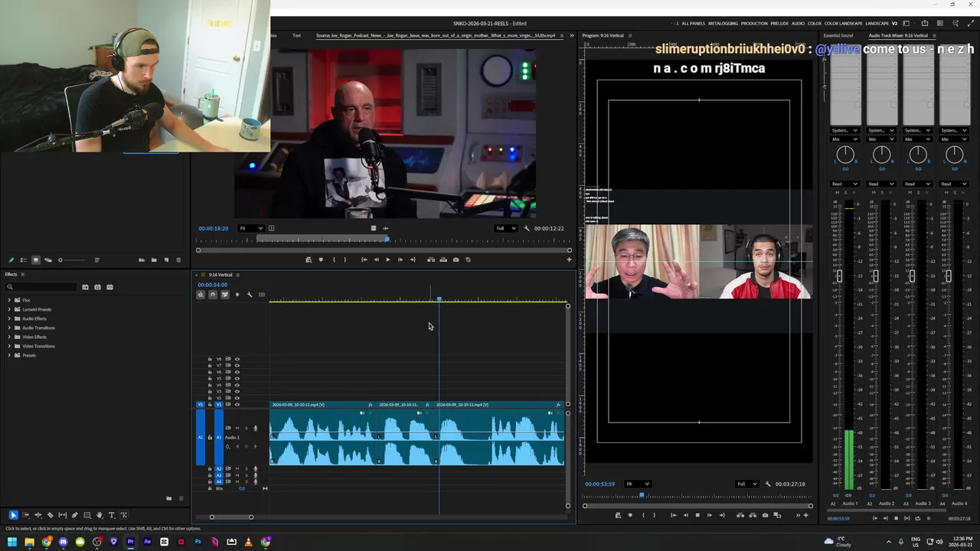The image size is (980, 551).
Task: Switch to the Essential Sound tab
Action: click(838, 35)
